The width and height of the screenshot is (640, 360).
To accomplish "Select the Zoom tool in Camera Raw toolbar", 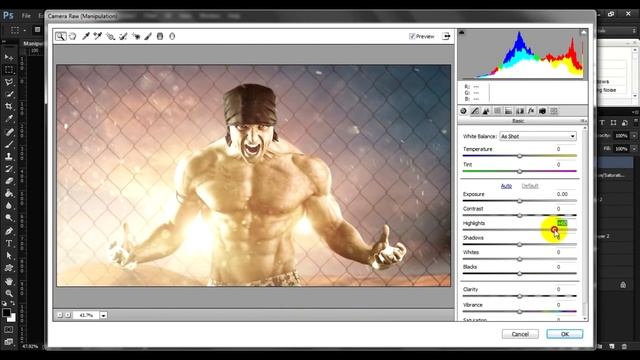I will 60,36.
